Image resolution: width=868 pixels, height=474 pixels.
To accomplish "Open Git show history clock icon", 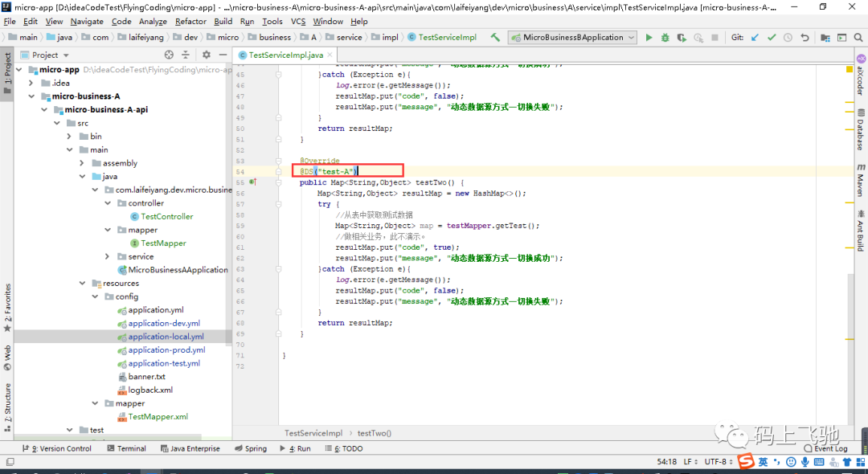I will point(788,38).
